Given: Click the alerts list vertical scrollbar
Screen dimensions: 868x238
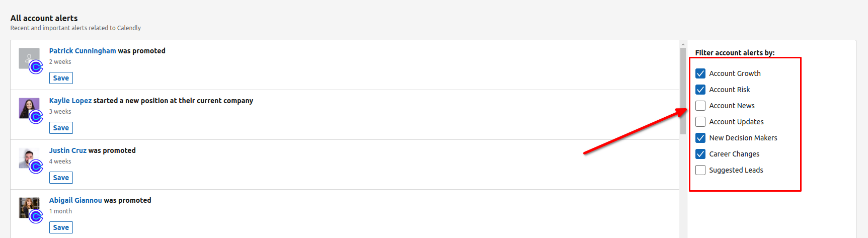Looking at the screenshot, I should pyautogui.click(x=683, y=91).
